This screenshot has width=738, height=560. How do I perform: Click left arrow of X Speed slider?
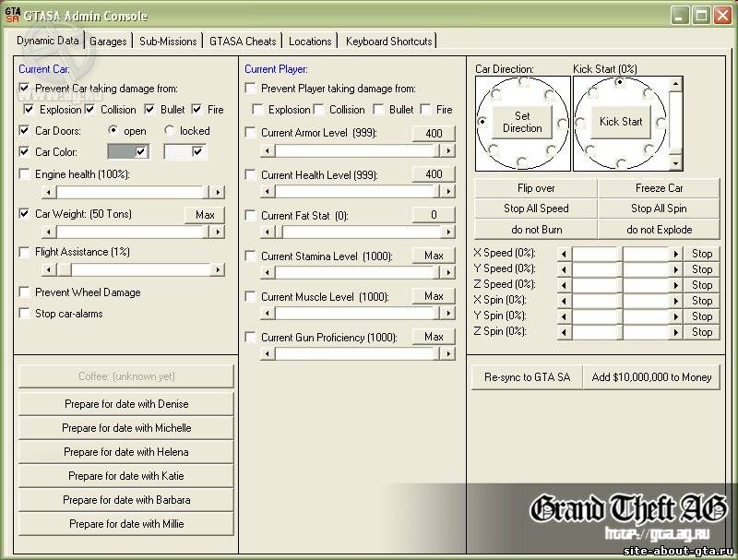tap(564, 254)
